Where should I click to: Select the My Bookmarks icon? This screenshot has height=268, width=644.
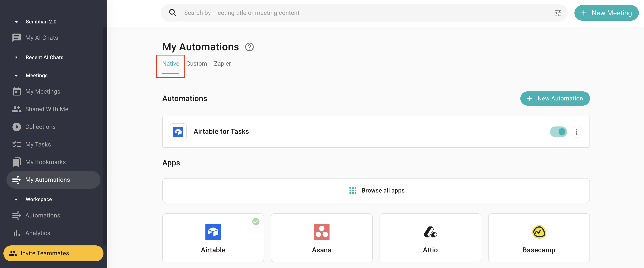point(17,162)
